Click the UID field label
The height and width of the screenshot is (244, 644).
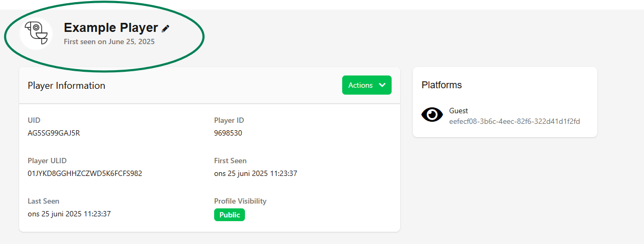[34, 120]
